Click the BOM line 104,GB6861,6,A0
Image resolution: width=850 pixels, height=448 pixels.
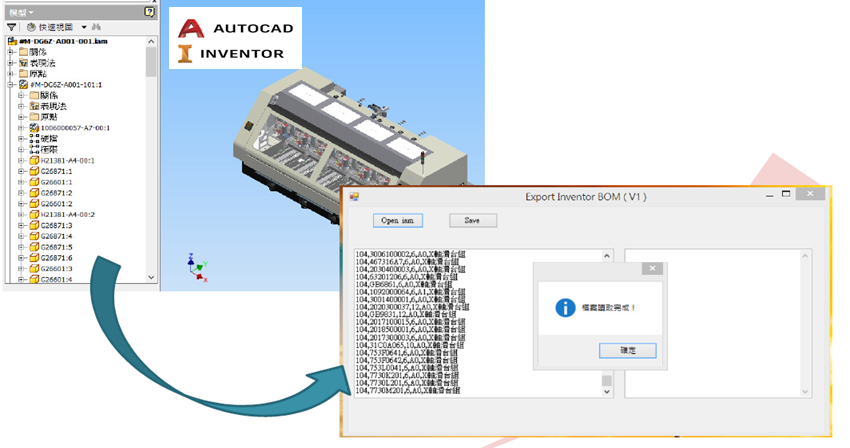[x=404, y=284]
